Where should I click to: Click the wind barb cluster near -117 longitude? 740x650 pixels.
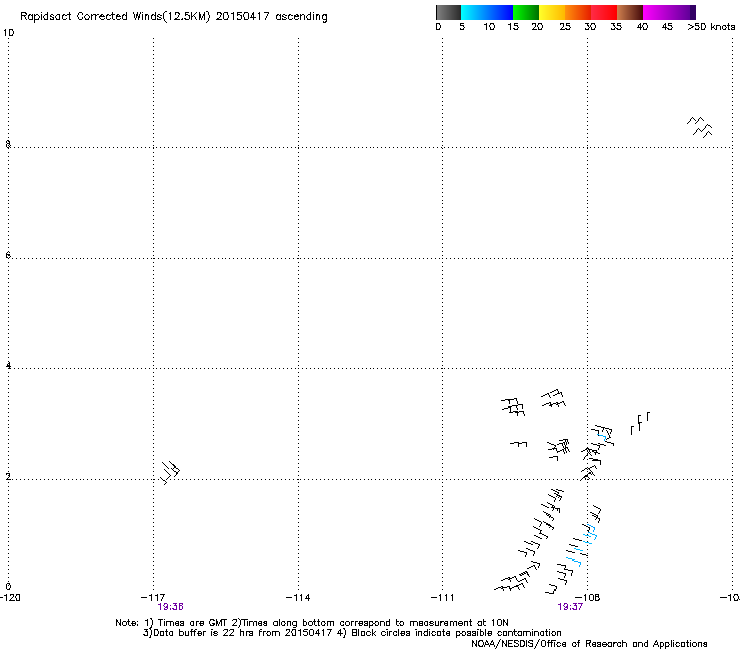[170, 473]
